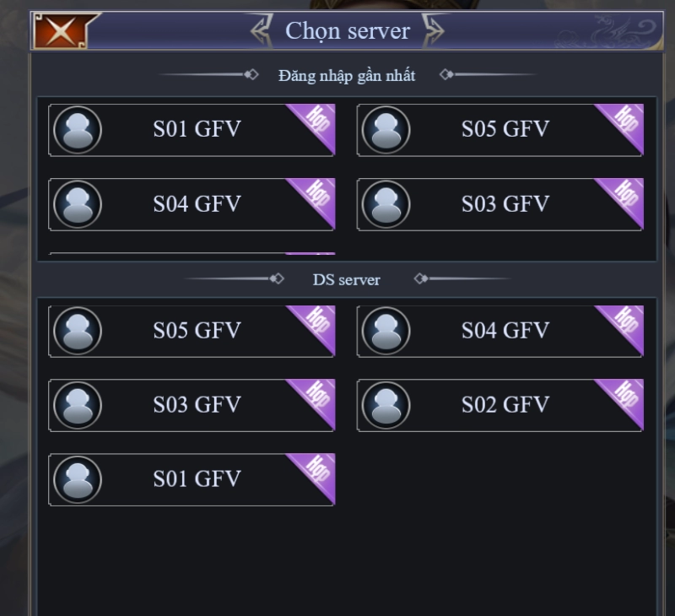Viewport: 675px width, 616px height.
Task: Click the DS server section header
Action: tap(347, 279)
